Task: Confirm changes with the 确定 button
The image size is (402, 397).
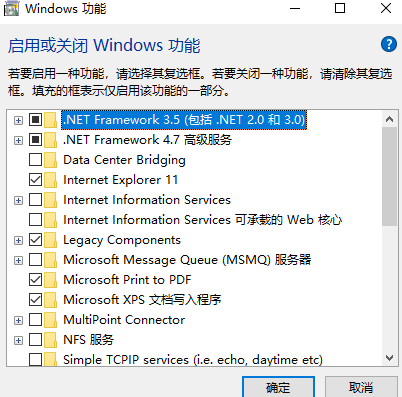Action: [278, 387]
